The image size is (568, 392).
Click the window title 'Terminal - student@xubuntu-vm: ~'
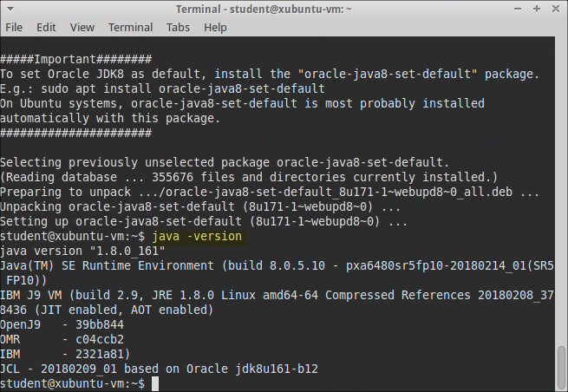tap(264, 9)
